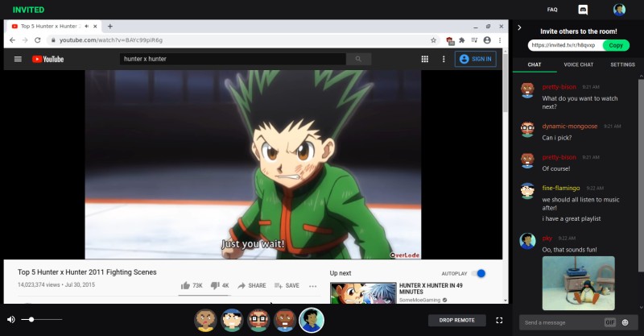
Task: Select the Chat tab
Action: tap(535, 64)
